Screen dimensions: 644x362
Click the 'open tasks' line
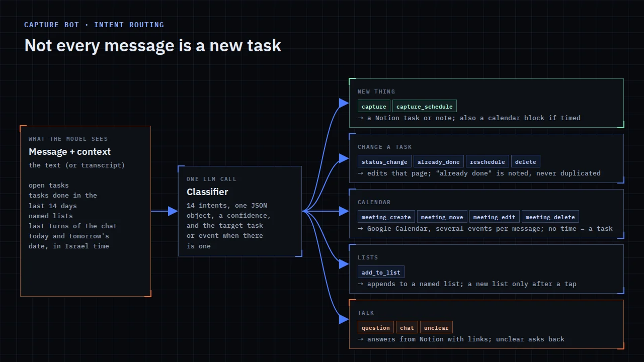(x=49, y=185)
